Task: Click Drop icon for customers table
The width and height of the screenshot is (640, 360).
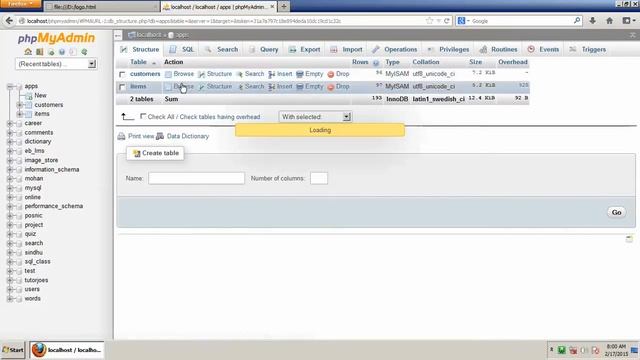Action: (x=331, y=74)
